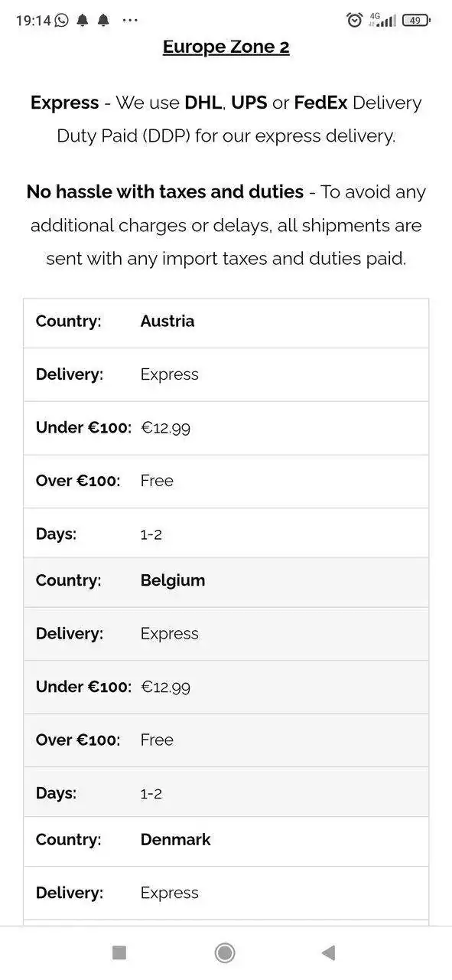Viewport: 452px width, 980px height.
Task: Select the Austria country row
Action: [x=226, y=322]
